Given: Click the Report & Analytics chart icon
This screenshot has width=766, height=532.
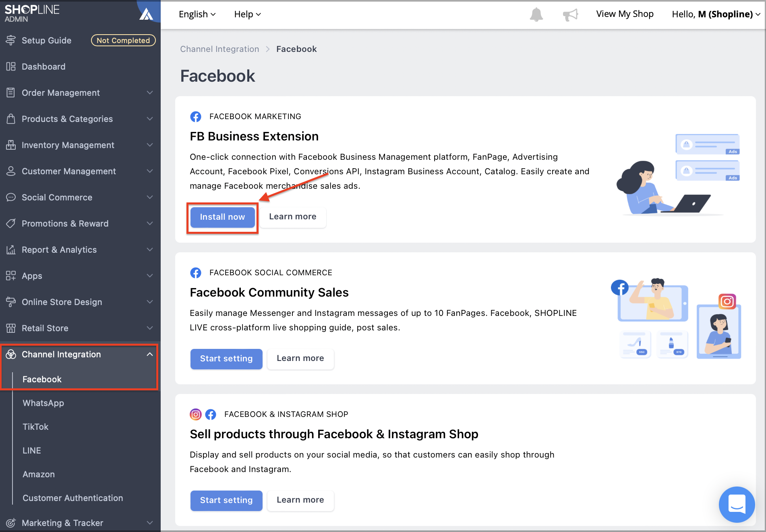Looking at the screenshot, I should 11,250.
